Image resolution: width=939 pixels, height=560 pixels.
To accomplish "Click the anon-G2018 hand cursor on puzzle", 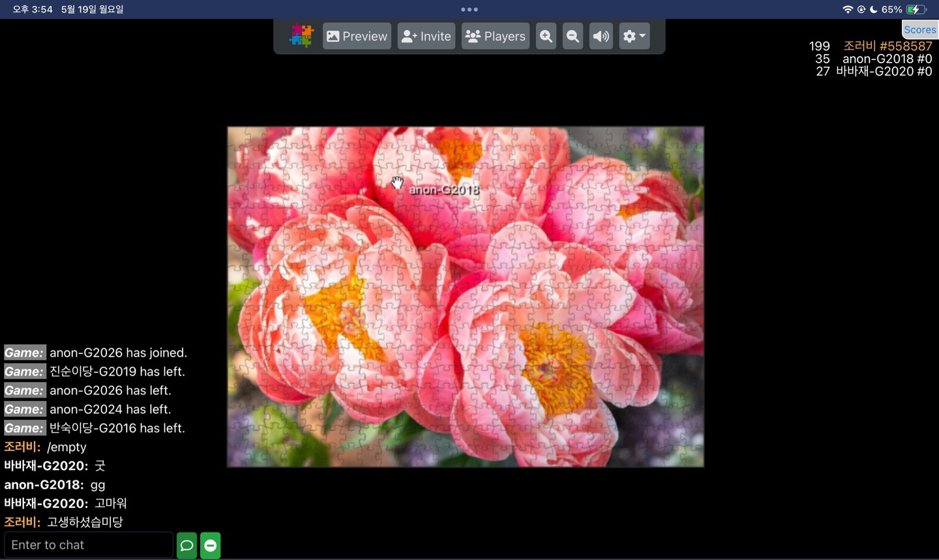I will (x=397, y=183).
